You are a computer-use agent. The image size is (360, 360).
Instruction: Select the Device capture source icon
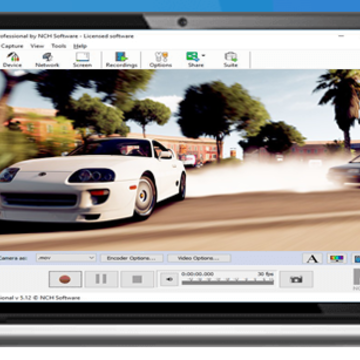[12, 60]
